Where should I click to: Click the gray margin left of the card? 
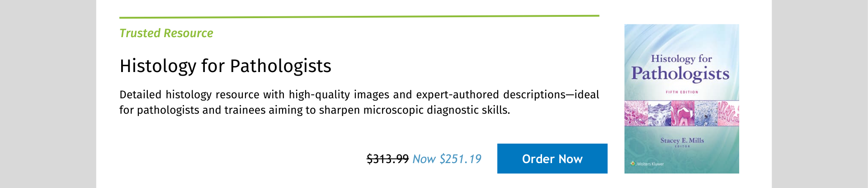[48, 94]
